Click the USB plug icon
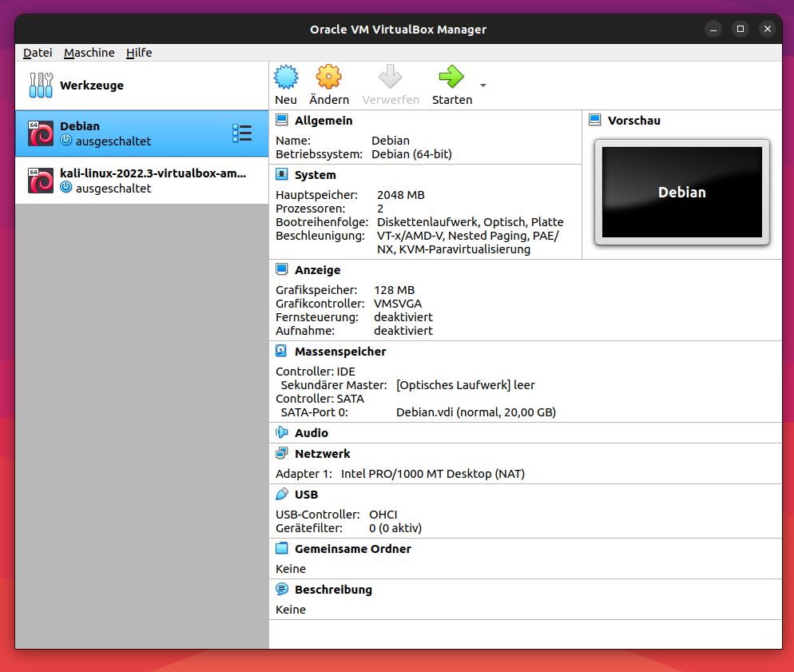Screen dimensions: 794x672 pyautogui.click(x=281, y=494)
